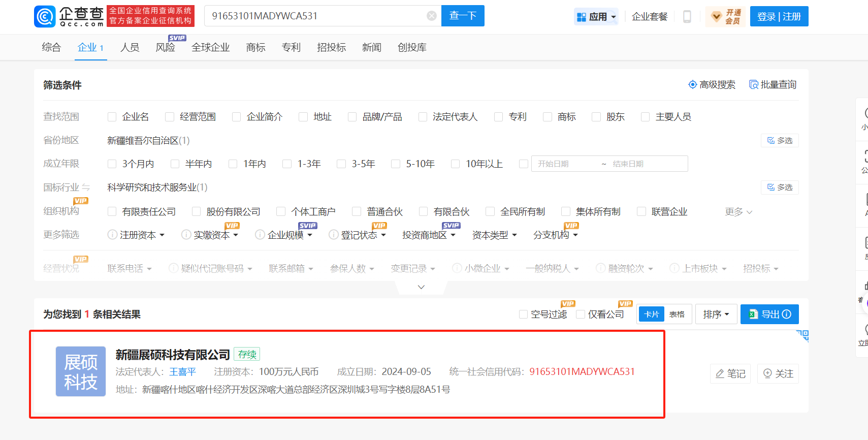Check the 经营范围 search scope box

170,117
